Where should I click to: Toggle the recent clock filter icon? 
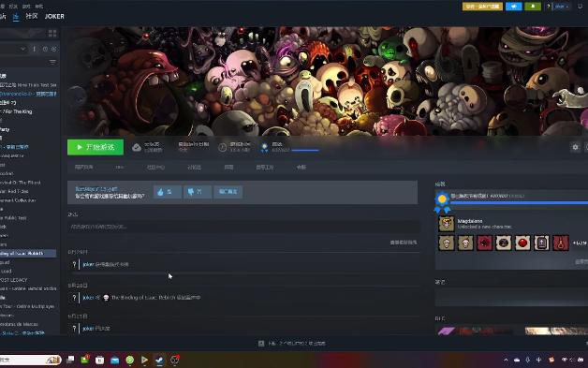(x=45, y=49)
